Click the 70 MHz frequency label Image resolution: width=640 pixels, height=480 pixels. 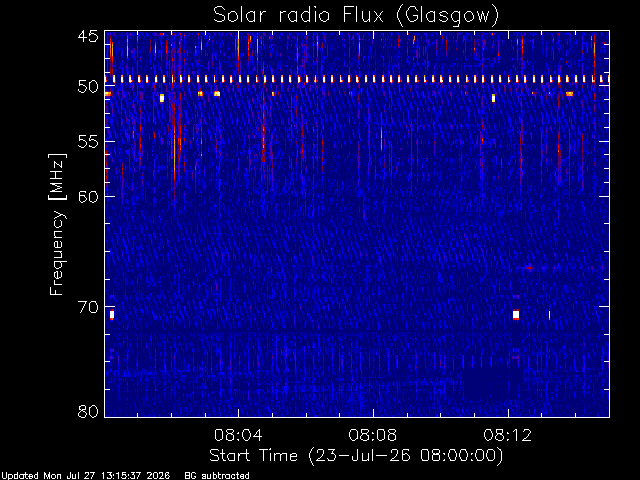88,307
